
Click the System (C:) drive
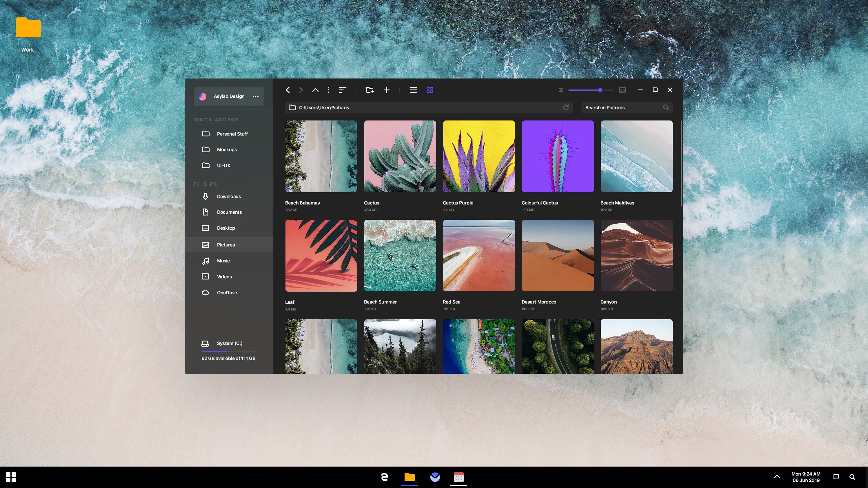pyautogui.click(x=229, y=343)
